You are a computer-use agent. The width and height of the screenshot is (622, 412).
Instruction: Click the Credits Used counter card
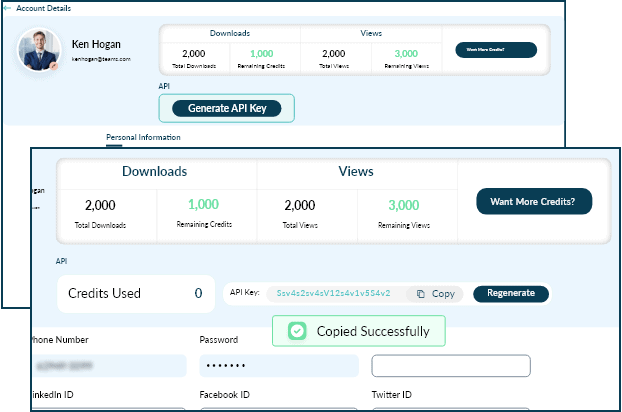pyautogui.click(x=136, y=293)
